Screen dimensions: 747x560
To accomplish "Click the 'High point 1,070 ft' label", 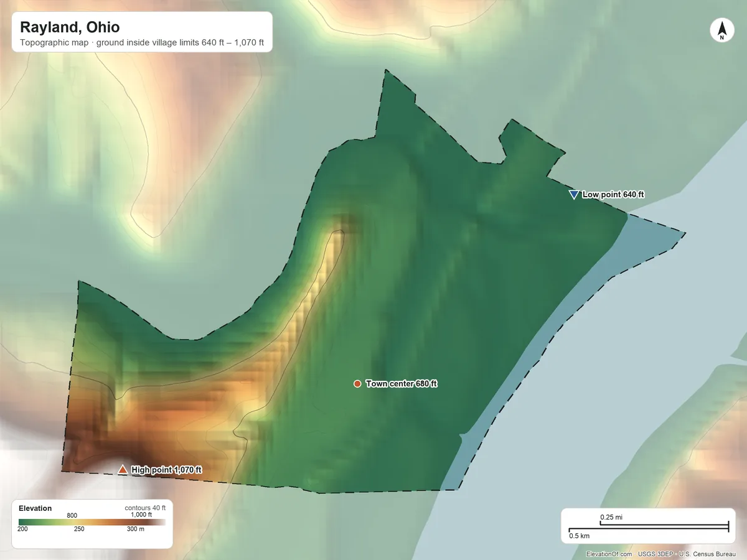I will (x=167, y=470).
